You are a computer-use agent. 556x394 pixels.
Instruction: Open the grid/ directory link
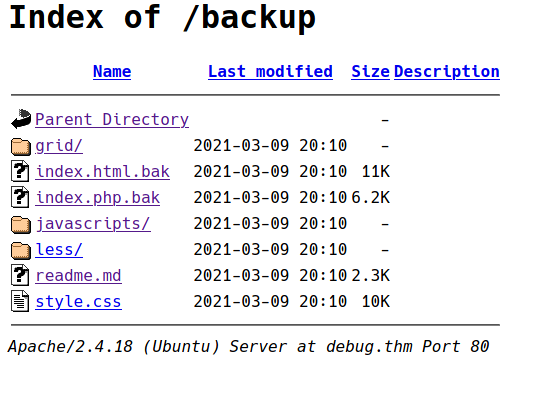[59, 146]
